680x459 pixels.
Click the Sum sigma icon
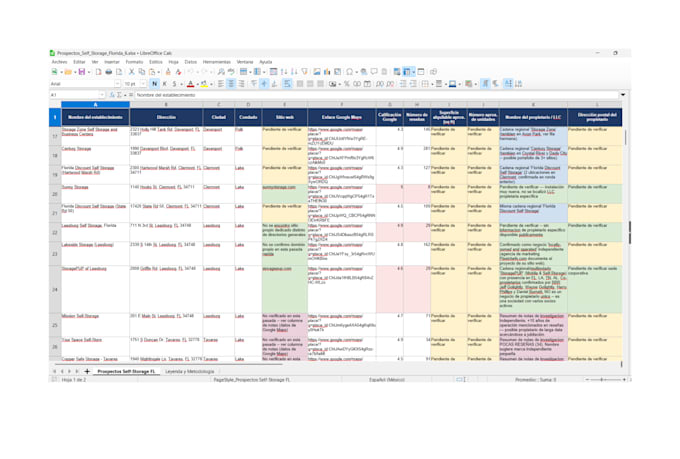click(119, 95)
